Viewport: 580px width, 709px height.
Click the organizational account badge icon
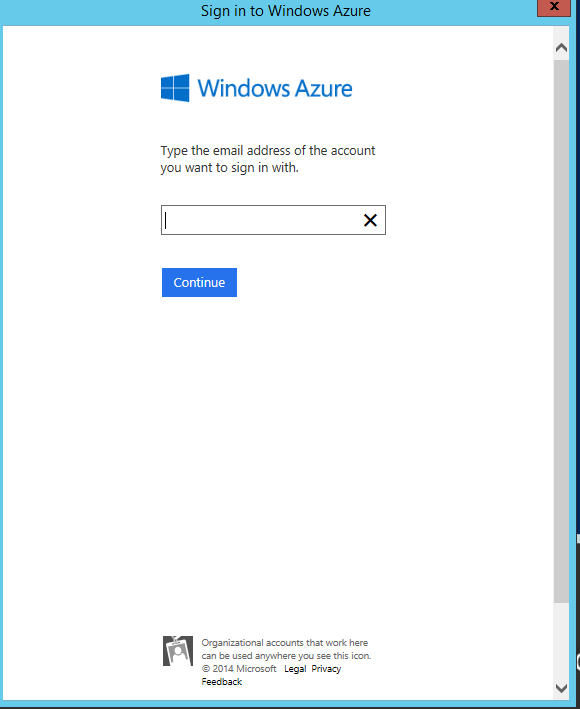pos(178,651)
